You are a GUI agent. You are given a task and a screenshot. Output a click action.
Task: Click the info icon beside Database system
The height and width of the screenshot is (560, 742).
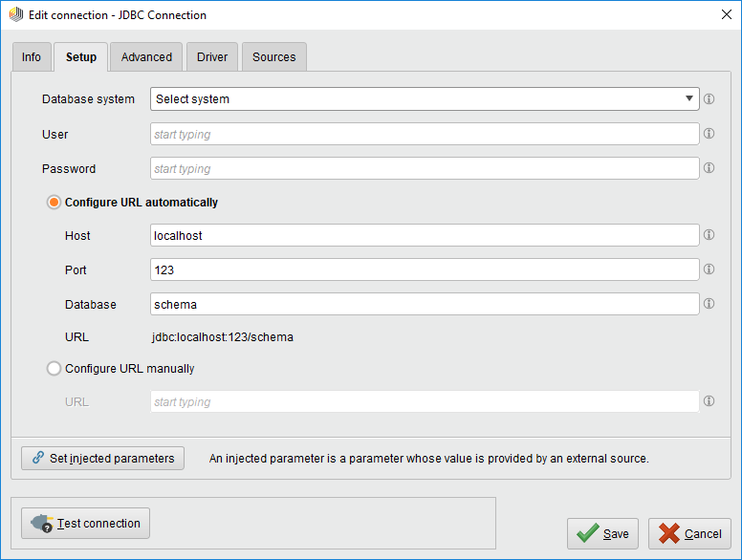709,99
